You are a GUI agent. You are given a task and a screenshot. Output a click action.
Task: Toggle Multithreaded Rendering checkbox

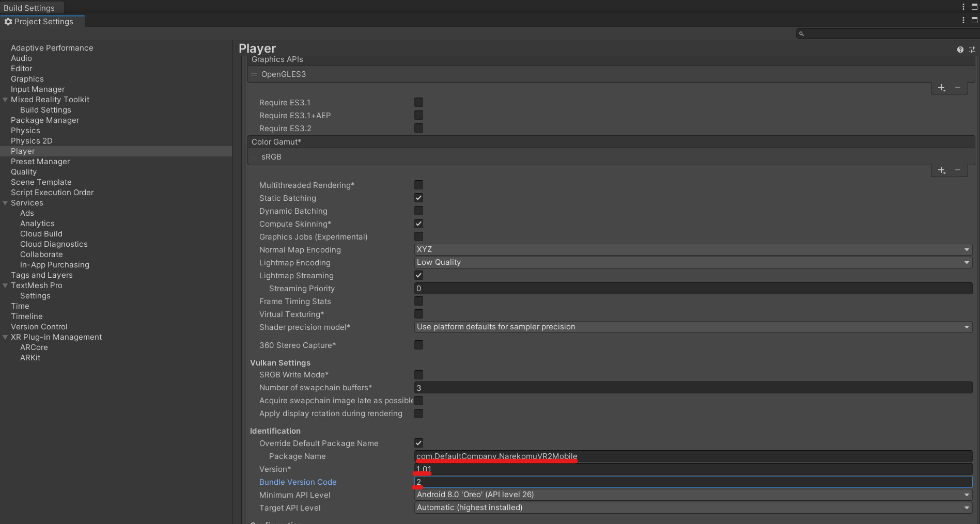pos(418,185)
